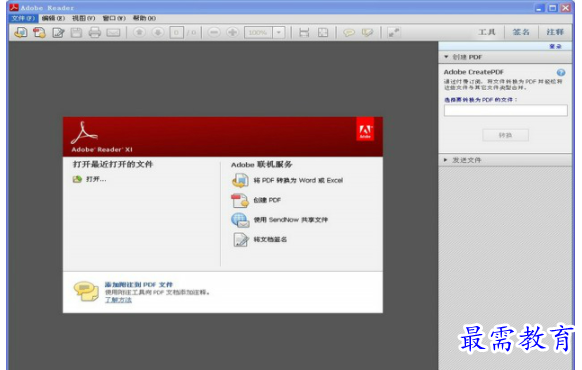
Task: Go to previous page with up arrow
Action: click(x=140, y=32)
